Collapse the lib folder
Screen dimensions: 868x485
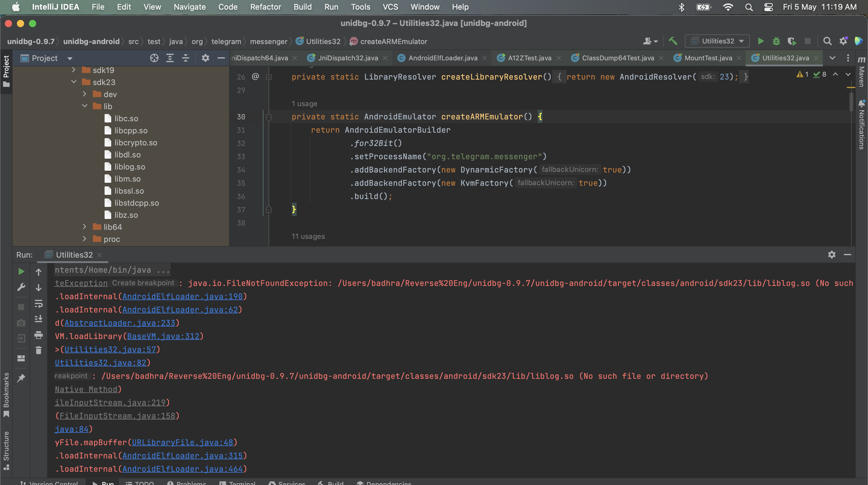(x=85, y=106)
